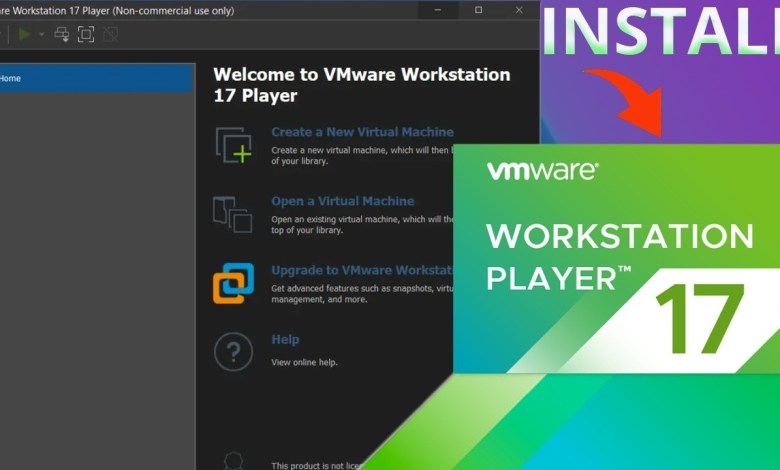Viewport: 780px width, 470px height.
Task: Click the window title 'Workstation 17 Player' text
Action: click(62, 10)
